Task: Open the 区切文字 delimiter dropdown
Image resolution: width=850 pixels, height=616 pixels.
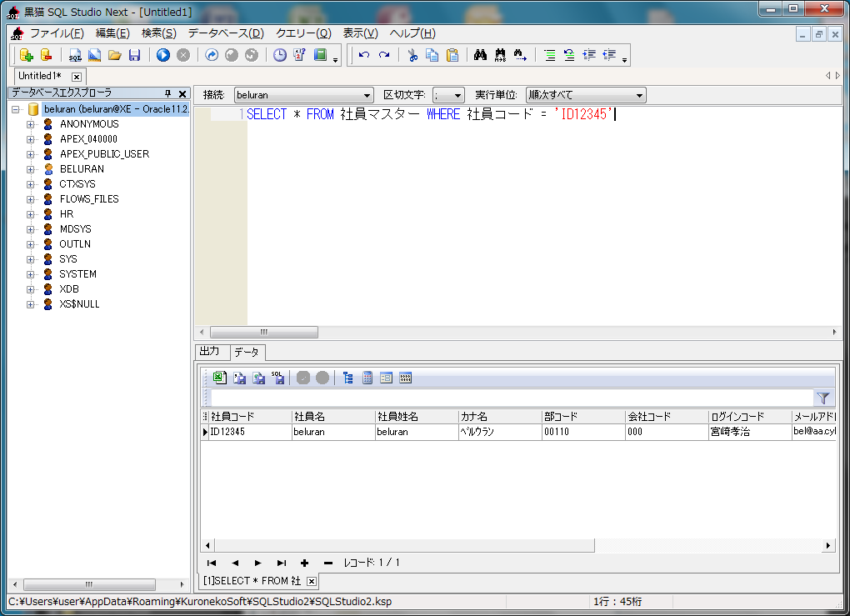Action: [x=458, y=95]
